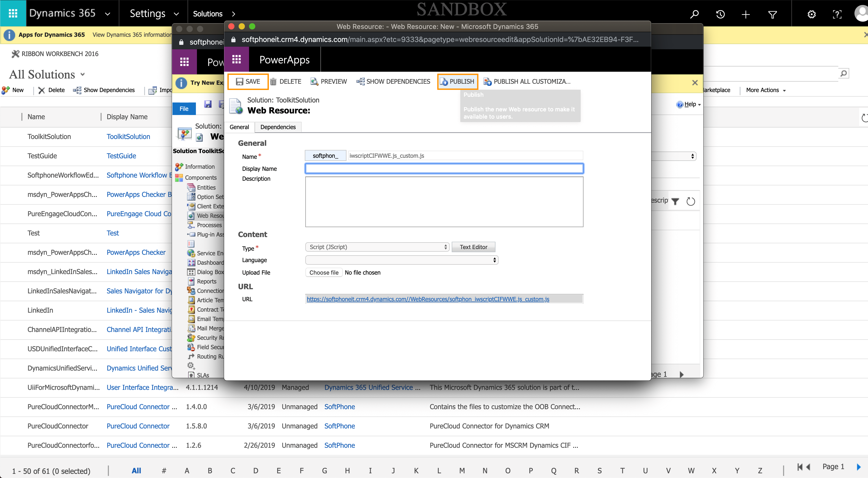Screen dimensions: 868x478
Task: Sort by Name column header
Action: tap(36, 117)
